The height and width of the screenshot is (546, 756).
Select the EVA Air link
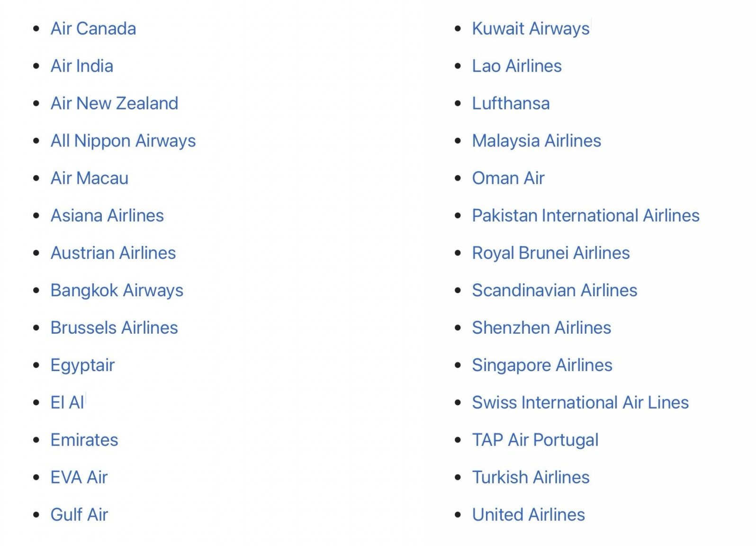click(79, 477)
